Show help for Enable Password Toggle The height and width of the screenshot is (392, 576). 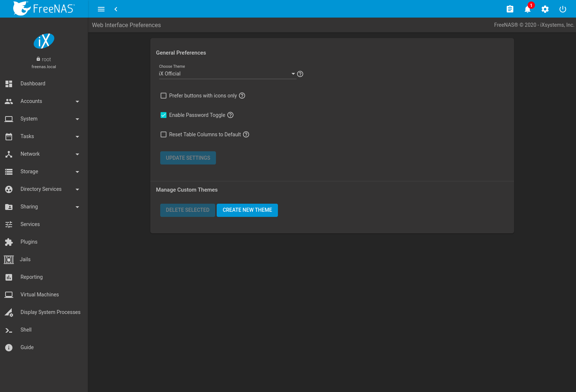pyautogui.click(x=230, y=115)
